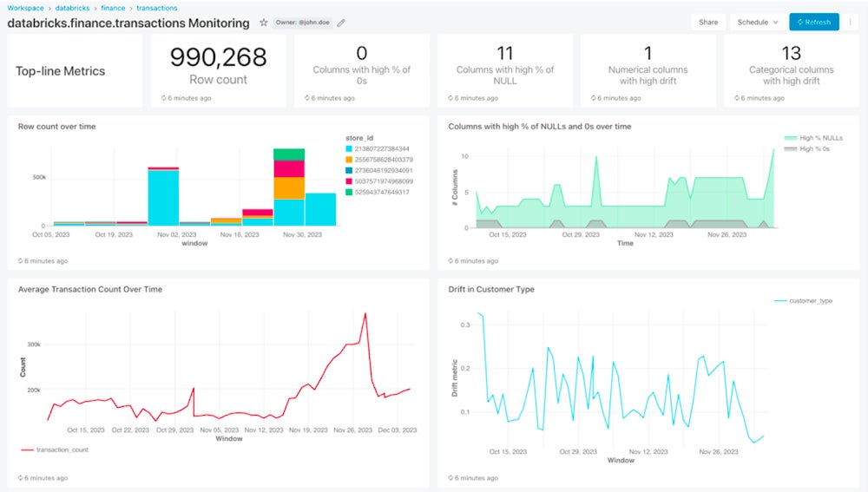Image resolution: width=868 pixels, height=492 pixels.
Task: Open finance breadcrumb link
Action: click(x=113, y=9)
